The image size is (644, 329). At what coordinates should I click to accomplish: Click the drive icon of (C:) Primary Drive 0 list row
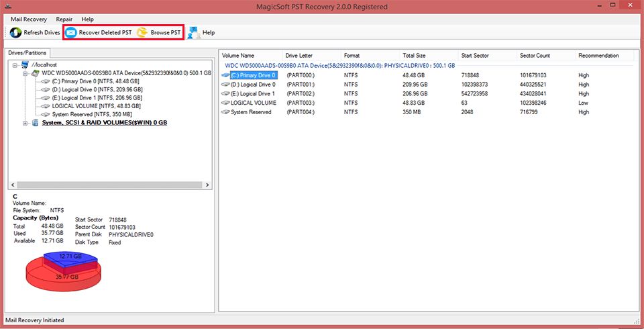tap(225, 75)
